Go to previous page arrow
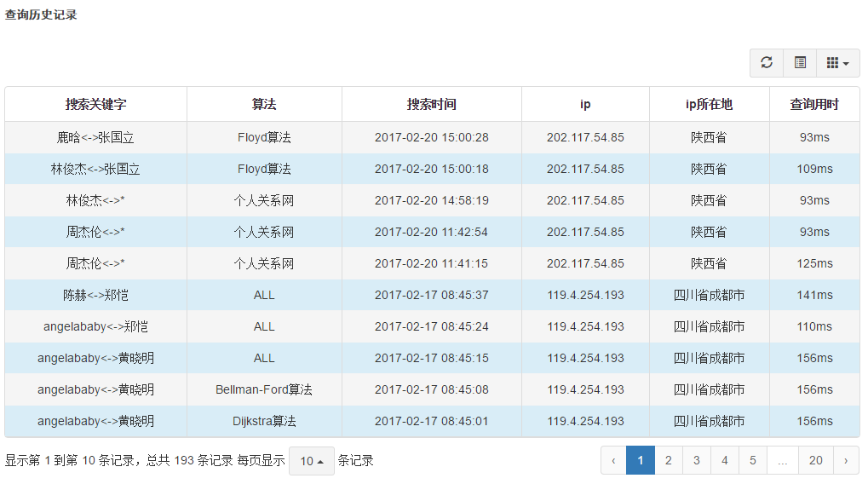The width and height of the screenshot is (868, 484). point(613,460)
